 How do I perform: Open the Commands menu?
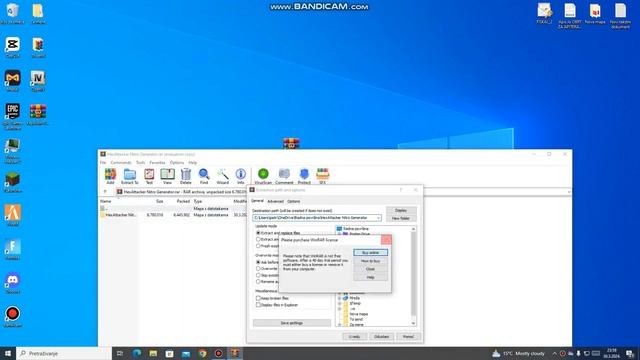click(x=121, y=162)
